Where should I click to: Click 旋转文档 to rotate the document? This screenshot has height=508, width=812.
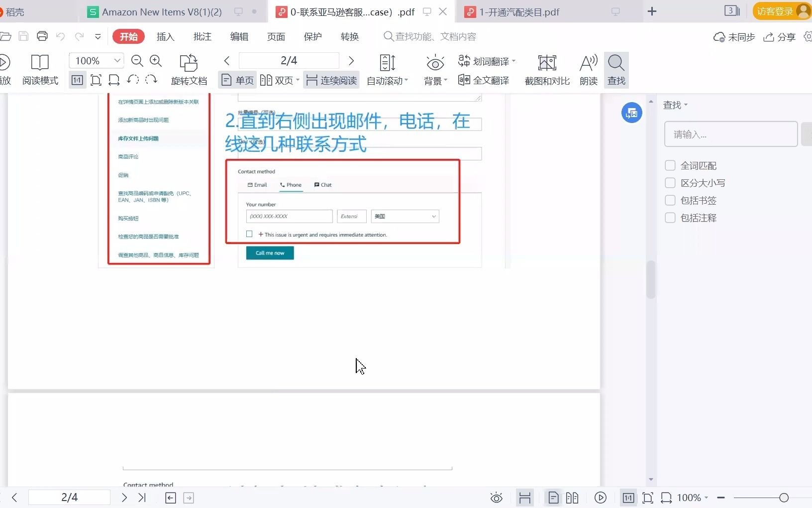coord(189,70)
